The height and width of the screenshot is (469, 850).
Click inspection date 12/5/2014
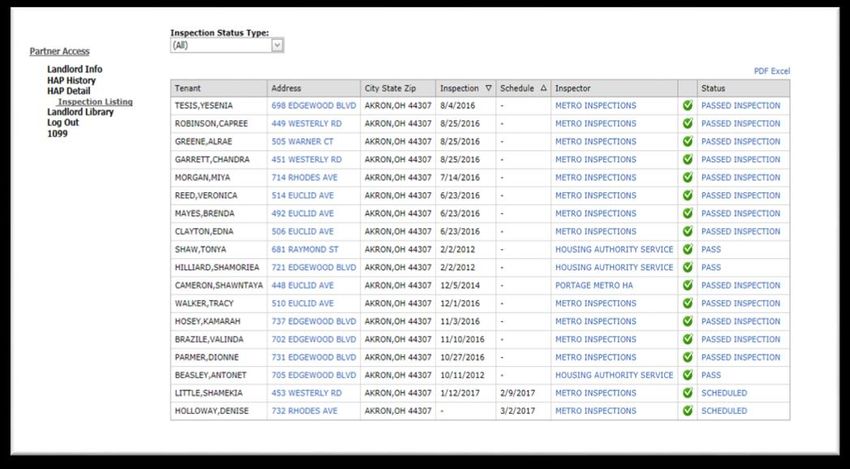[x=460, y=285]
